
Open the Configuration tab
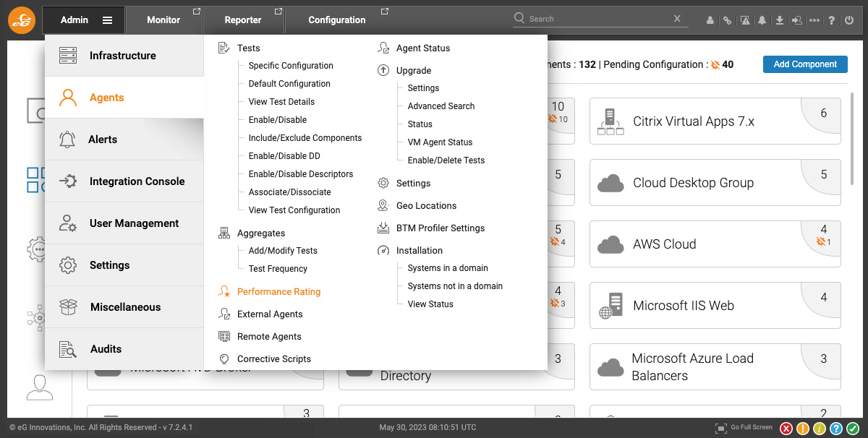click(338, 20)
